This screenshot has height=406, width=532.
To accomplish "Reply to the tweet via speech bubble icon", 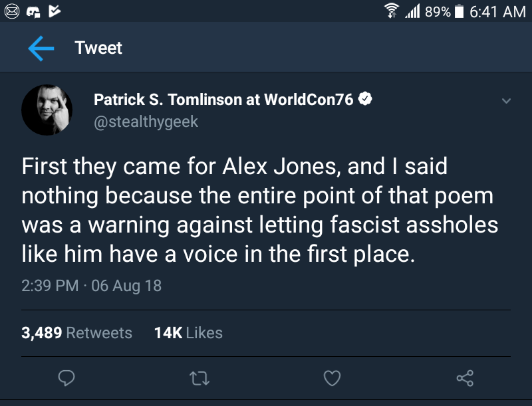I will (66, 379).
